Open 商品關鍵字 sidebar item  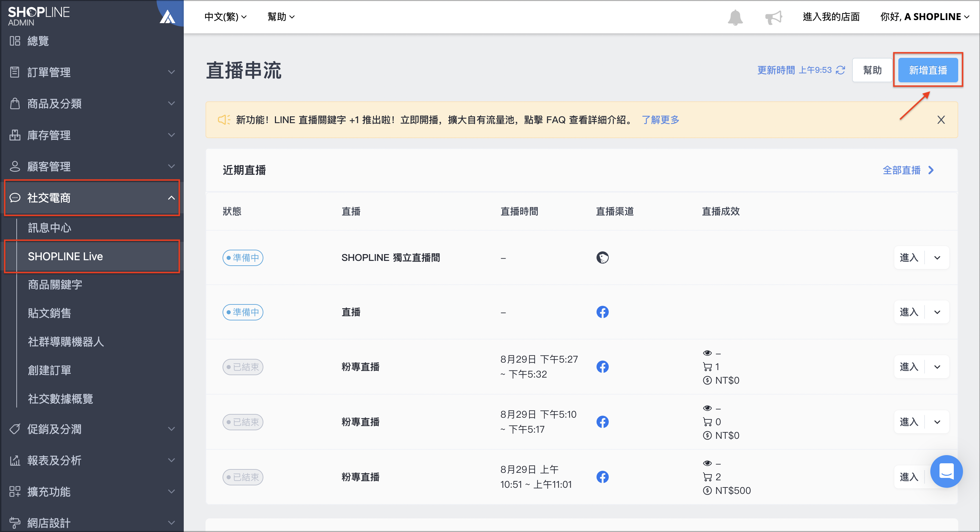pos(55,284)
